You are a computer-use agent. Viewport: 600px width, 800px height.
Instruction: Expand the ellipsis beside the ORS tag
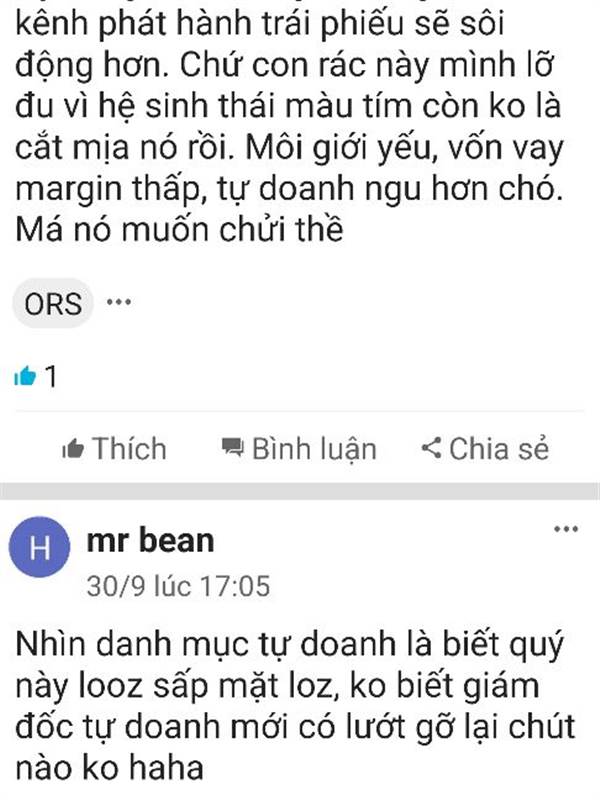coord(119,302)
